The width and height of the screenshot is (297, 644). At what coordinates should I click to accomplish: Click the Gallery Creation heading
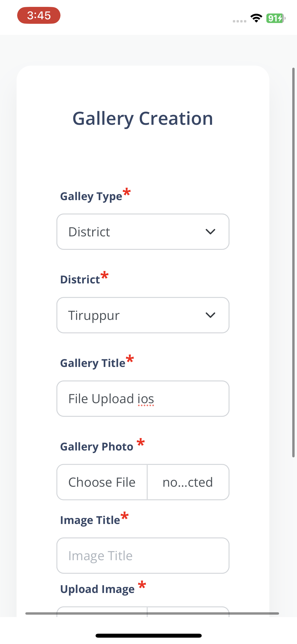143,119
